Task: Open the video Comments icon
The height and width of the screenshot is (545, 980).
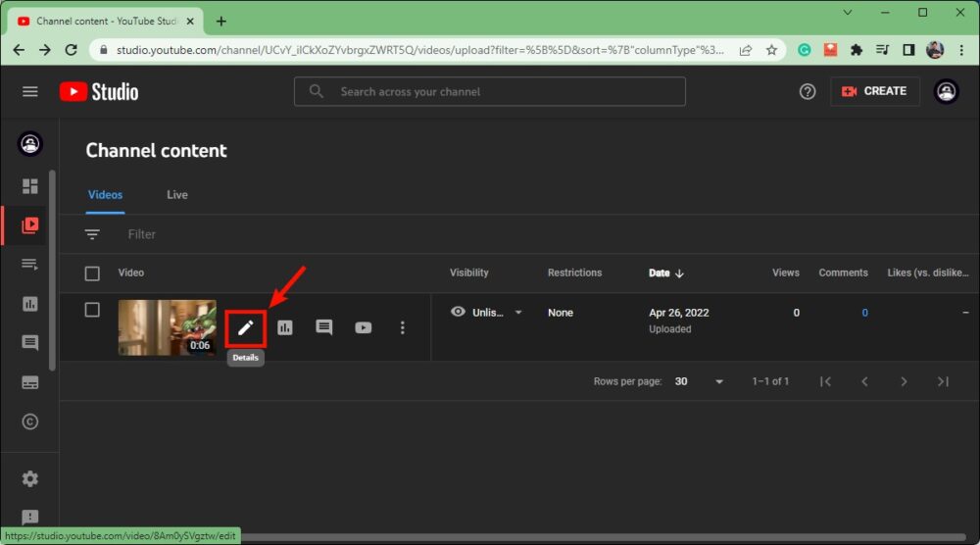Action: [x=324, y=327]
